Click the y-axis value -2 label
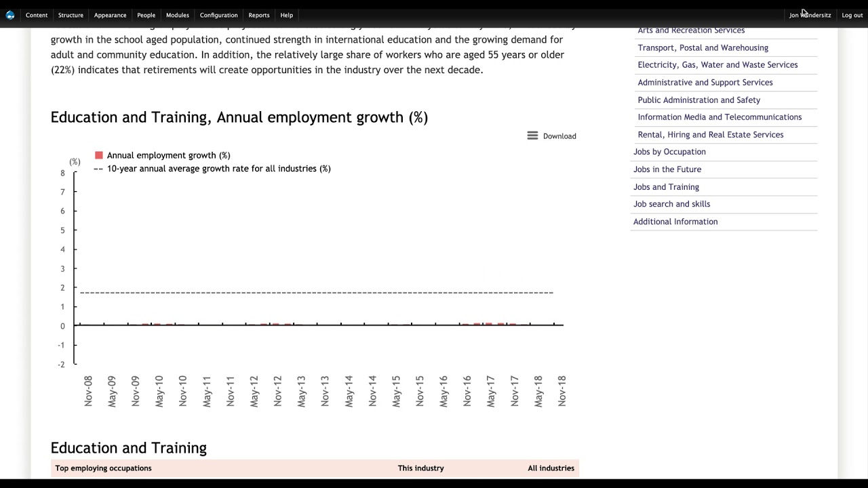This screenshot has height=488, width=868. click(x=62, y=365)
